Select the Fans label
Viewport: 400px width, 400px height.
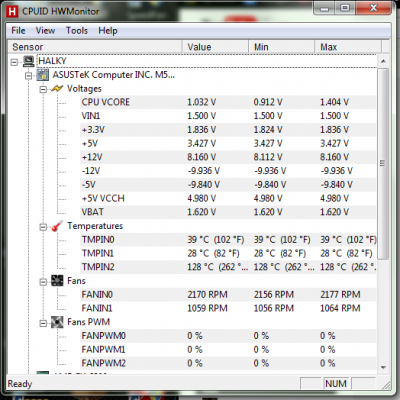pyautogui.click(x=76, y=281)
